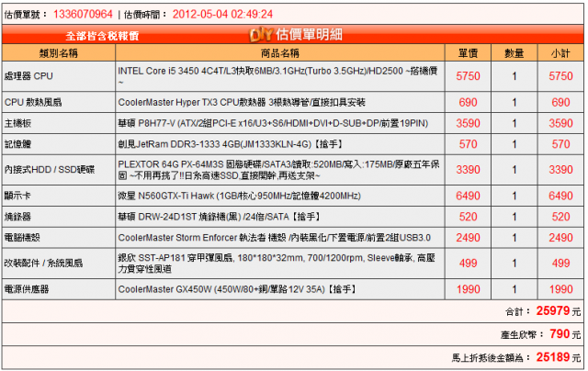Click quantity 1 in the 處理器 CPU row
Screen dimensions: 588x371
point(514,76)
